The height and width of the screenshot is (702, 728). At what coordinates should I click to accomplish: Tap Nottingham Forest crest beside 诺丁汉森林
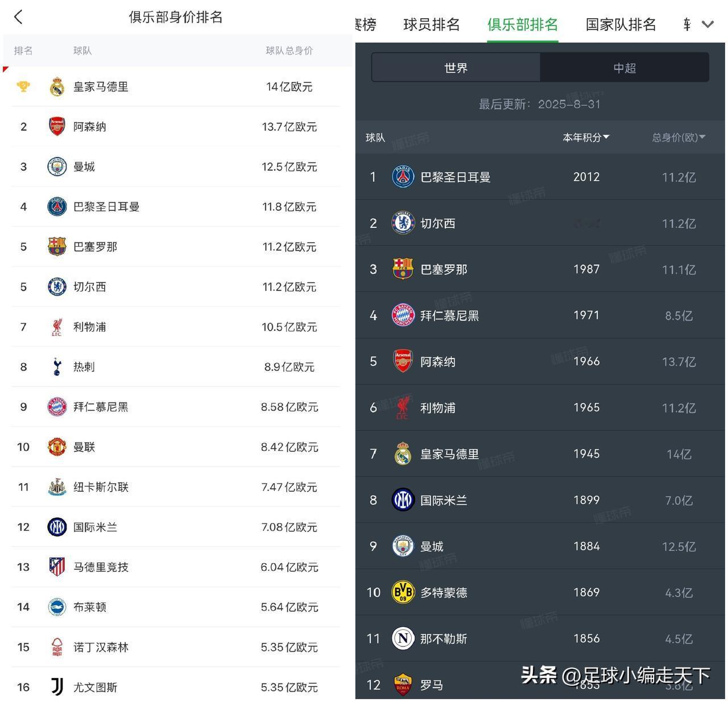[57, 647]
